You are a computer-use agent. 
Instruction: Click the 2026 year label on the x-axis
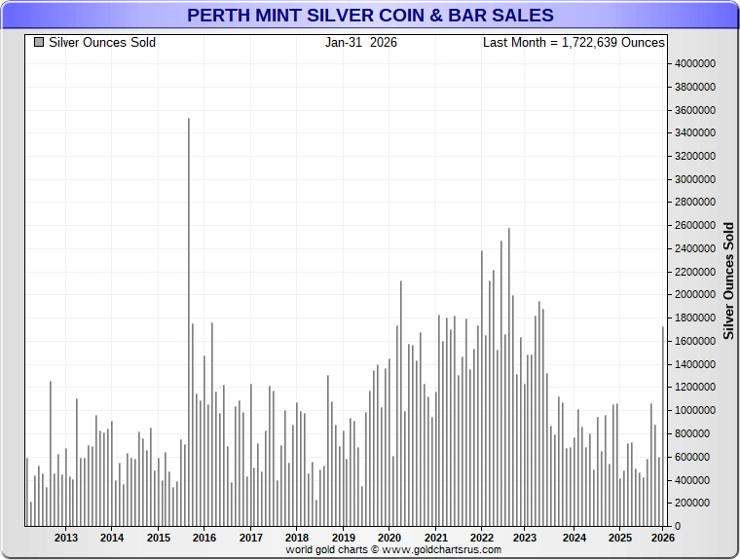pyautogui.click(x=663, y=538)
